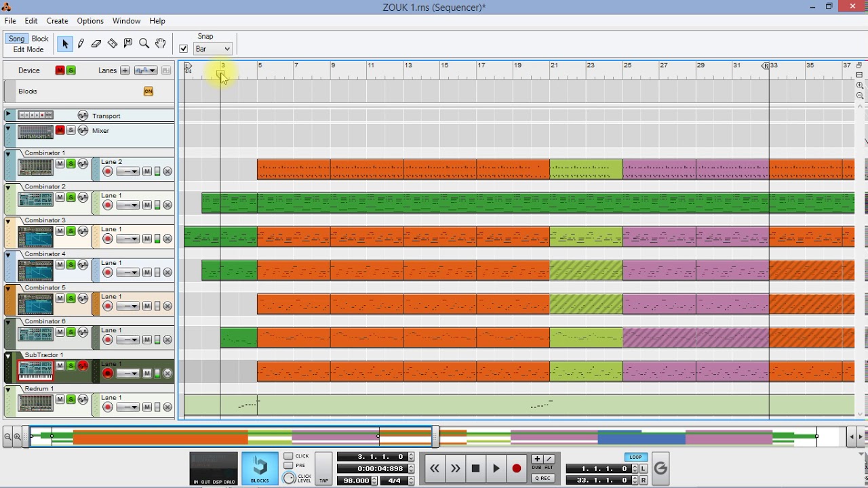Rewind with the double left arrow button
This screenshot has width=868, height=488.
(x=435, y=468)
